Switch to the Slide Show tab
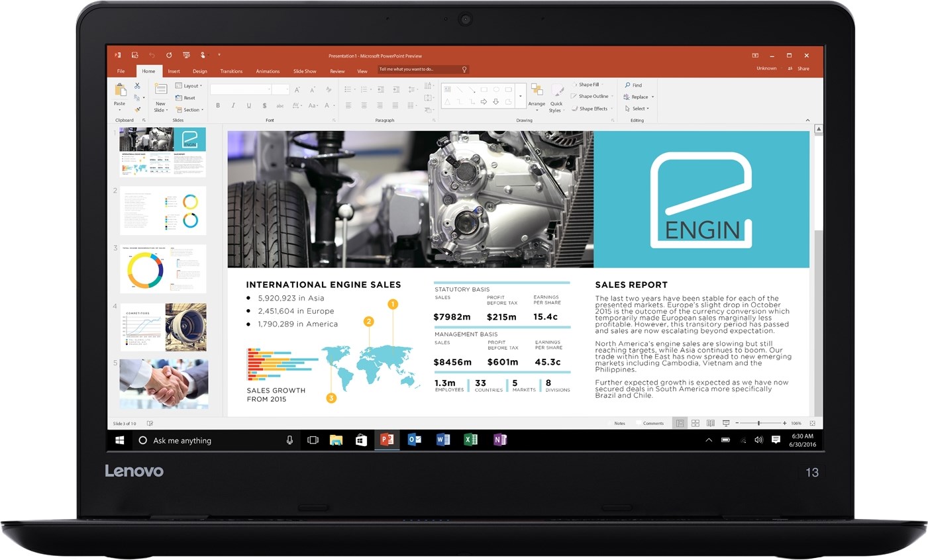The width and height of the screenshot is (928, 560). point(305,71)
